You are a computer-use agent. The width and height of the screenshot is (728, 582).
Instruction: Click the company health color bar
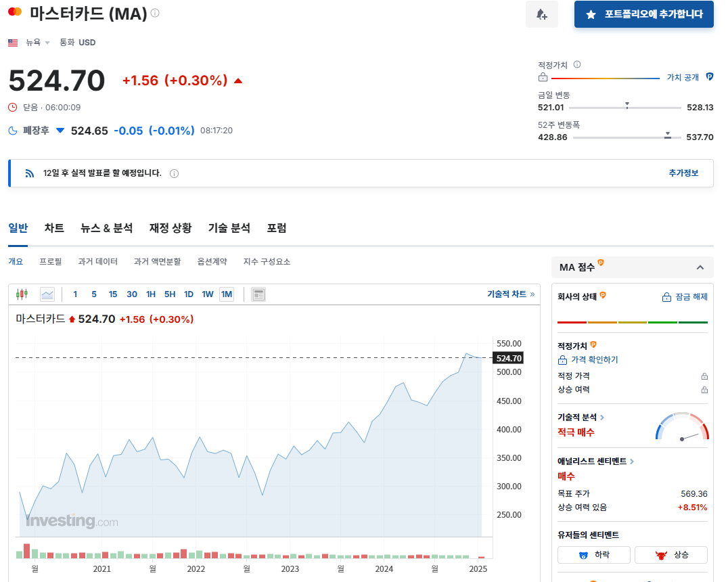click(633, 322)
